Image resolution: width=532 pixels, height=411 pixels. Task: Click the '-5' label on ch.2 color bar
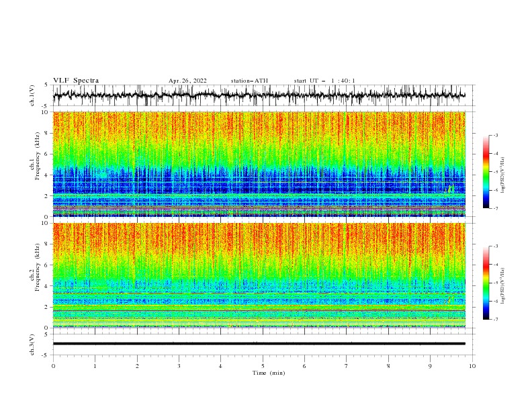(496, 283)
